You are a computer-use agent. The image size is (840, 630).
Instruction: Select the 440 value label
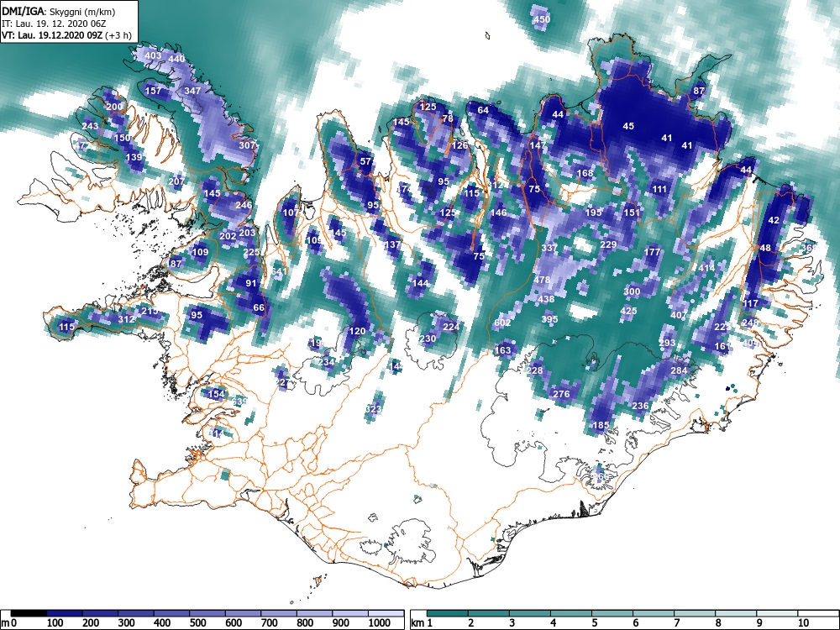(176, 59)
